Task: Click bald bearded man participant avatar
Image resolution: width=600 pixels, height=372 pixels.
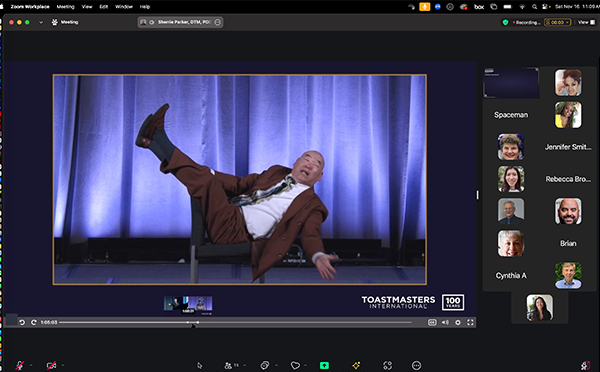Action: coord(568,211)
